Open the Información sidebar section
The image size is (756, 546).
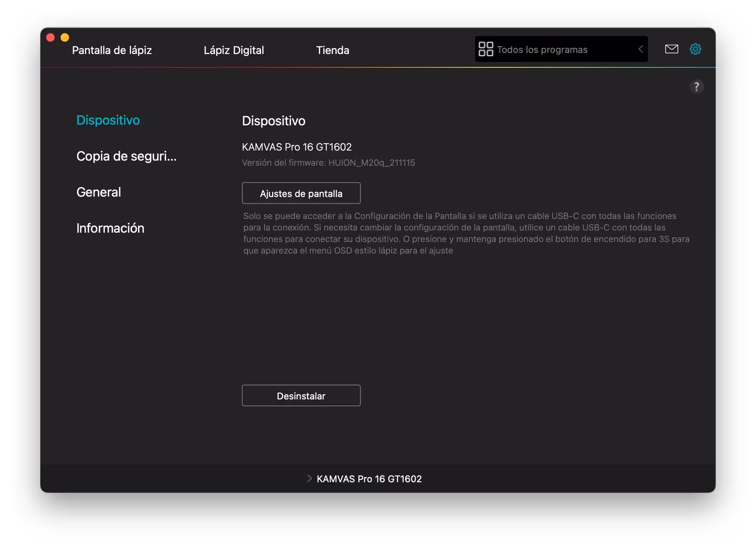coord(110,228)
